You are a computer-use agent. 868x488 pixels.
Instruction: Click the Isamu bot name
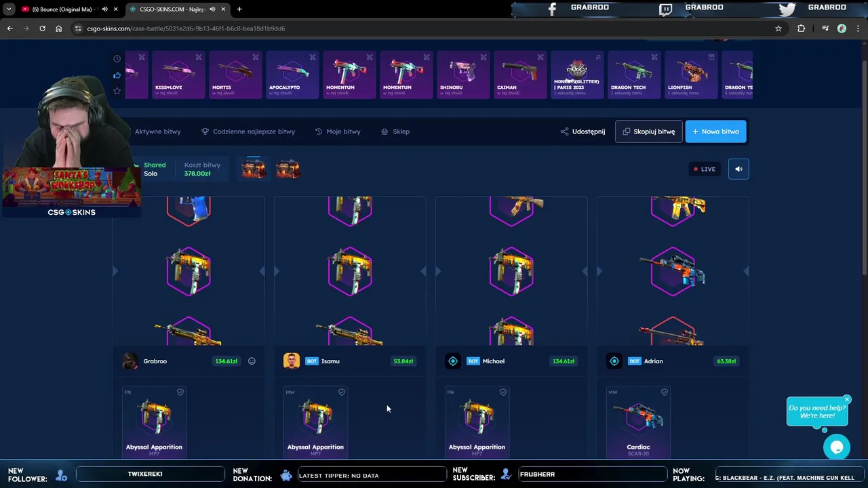click(330, 361)
